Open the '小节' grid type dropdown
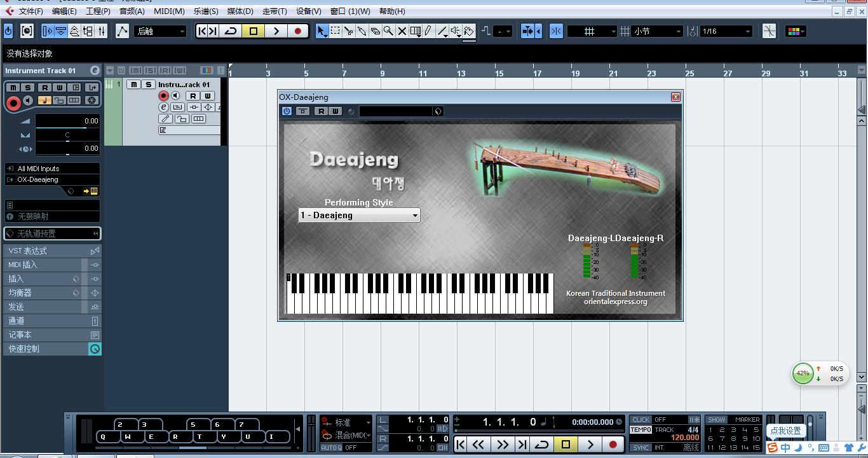This screenshot has height=458, width=868. pos(658,31)
